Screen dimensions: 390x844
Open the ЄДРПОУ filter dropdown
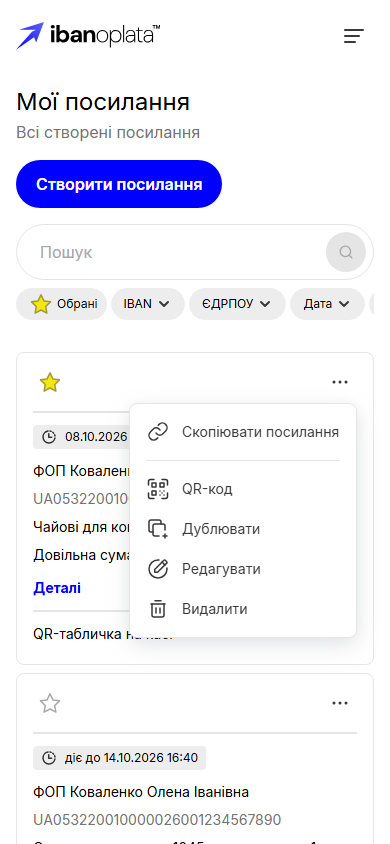point(237,304)
